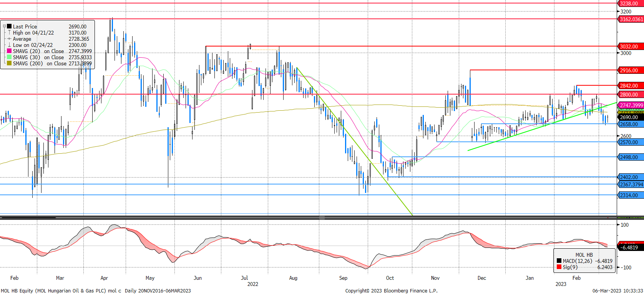Click the Feb 2022 month label
The image size is (644, 294).
[14, 278]
